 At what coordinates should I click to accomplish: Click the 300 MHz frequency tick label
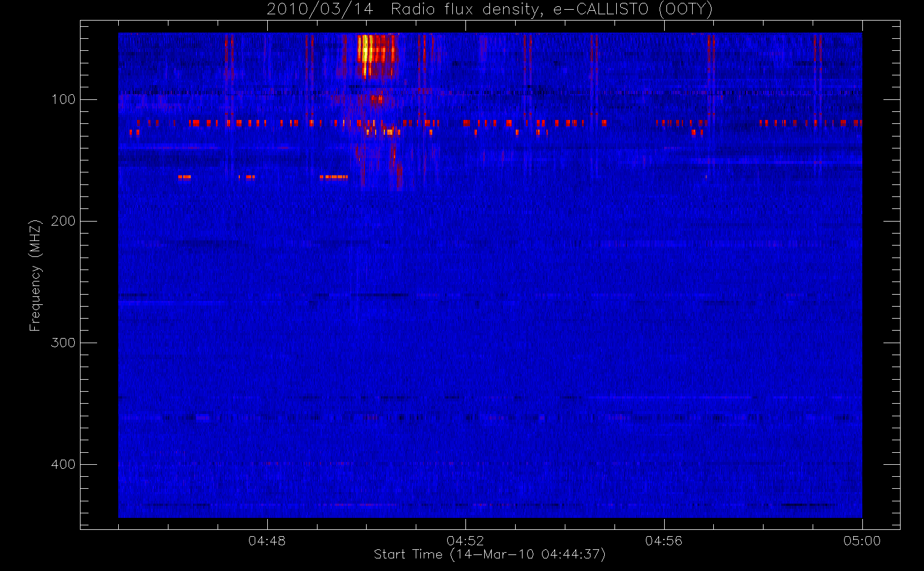click(63, 343)
